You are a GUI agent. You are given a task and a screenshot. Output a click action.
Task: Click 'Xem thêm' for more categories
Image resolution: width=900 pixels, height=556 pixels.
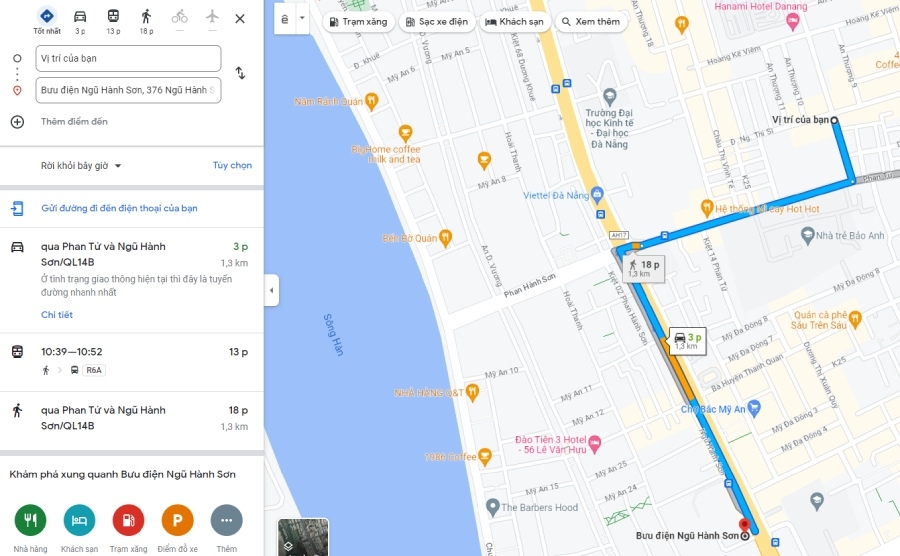591,22
